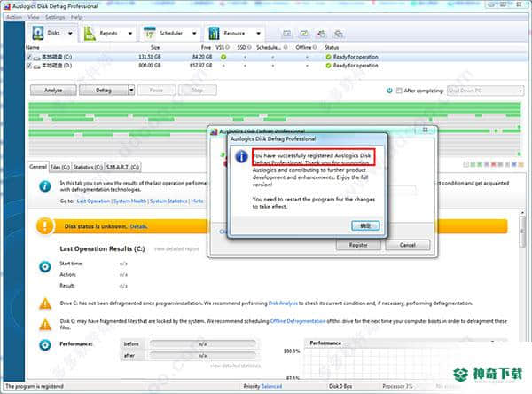The height and width of the screenshot is (394, 532).
Task: Click the Defrag button
Action: [x=104, y=90]
